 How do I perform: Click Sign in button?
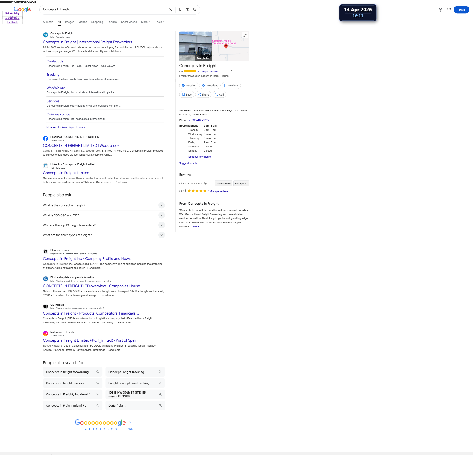[x=462, y=10]
